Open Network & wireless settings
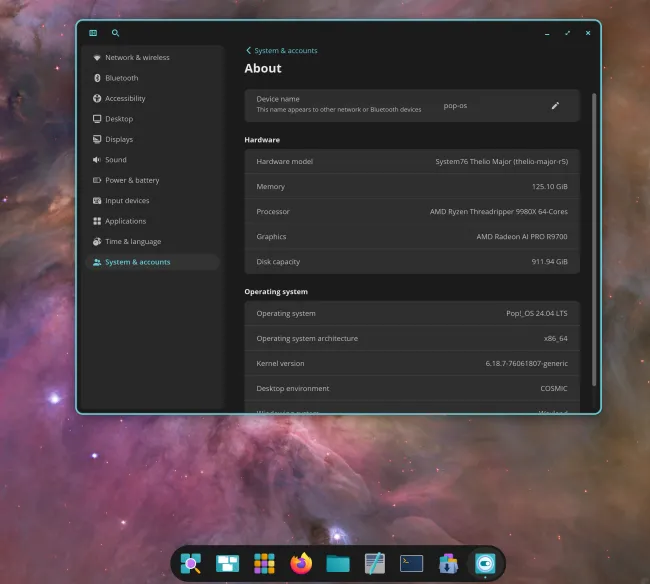This screenshot has height=584, width=650. pyautogui.click(x=153, y=58)
